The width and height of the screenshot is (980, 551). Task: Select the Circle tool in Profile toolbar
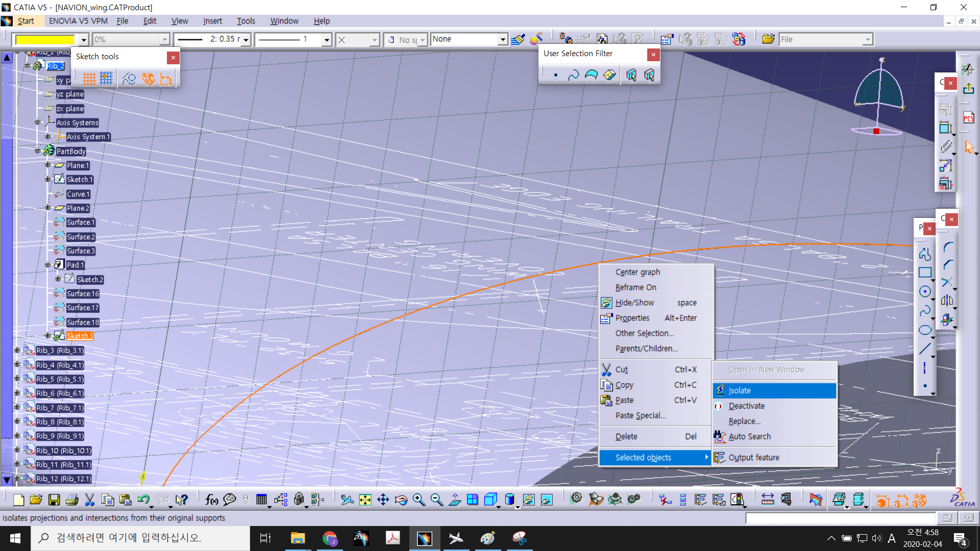pos(925,292)
